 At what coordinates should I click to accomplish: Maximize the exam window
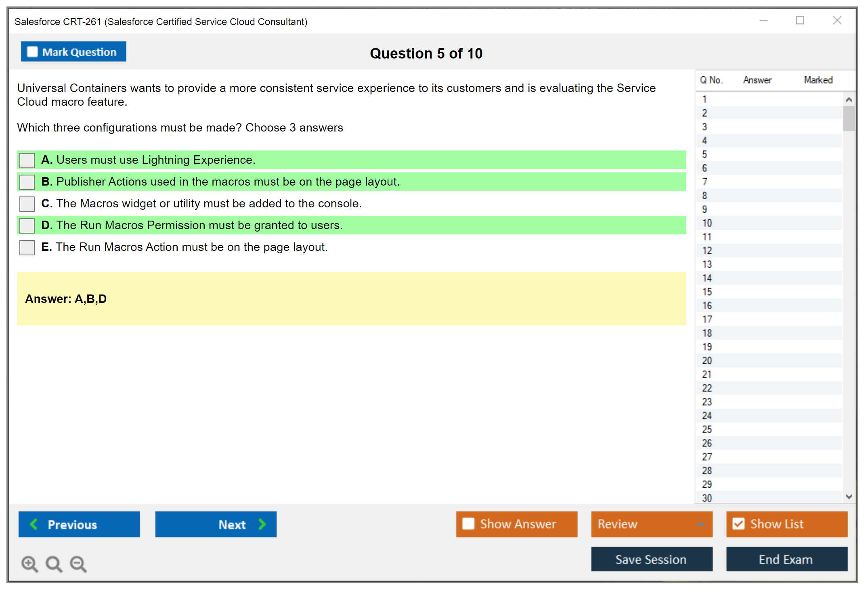coord(800,21)
